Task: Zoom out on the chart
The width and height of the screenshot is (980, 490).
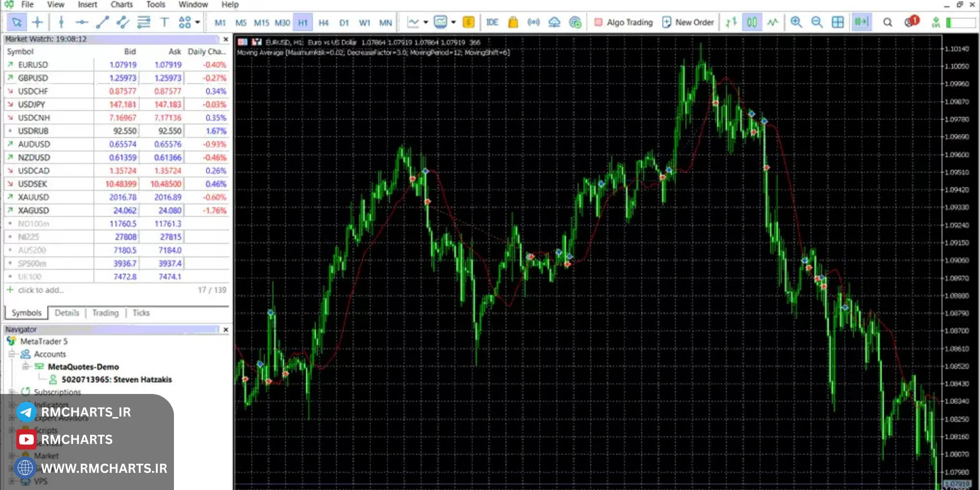Action: click(817, 22)
